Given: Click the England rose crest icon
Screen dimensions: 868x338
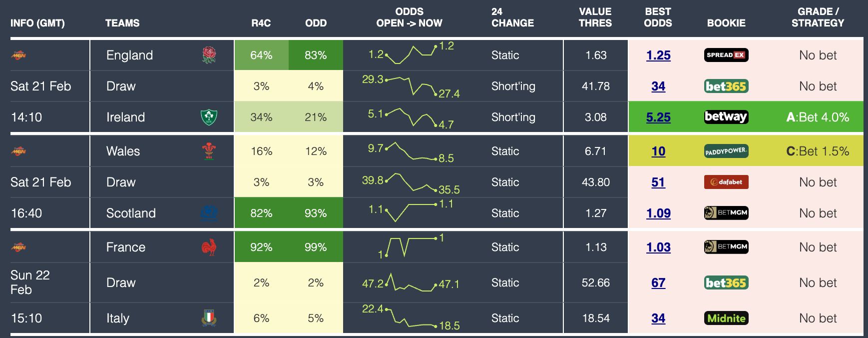Looking at the screenshot, I should [209, 55].
